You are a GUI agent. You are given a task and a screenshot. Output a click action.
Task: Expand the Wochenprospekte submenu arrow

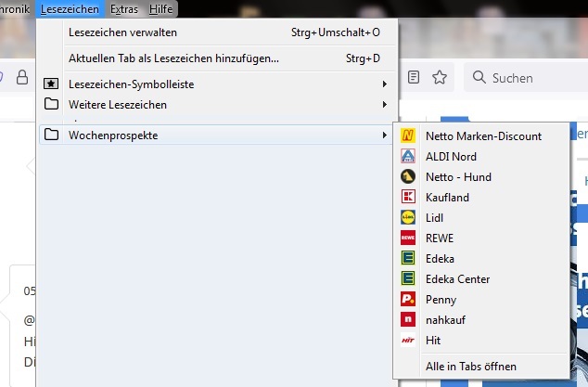click(x=384, y=135)
